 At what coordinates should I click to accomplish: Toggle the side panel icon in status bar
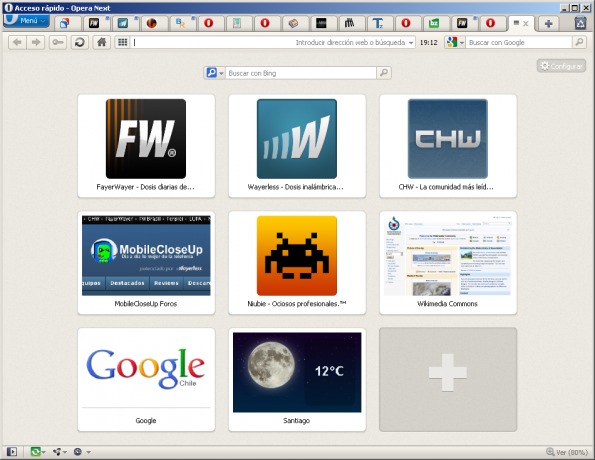[x=12, y=452]
